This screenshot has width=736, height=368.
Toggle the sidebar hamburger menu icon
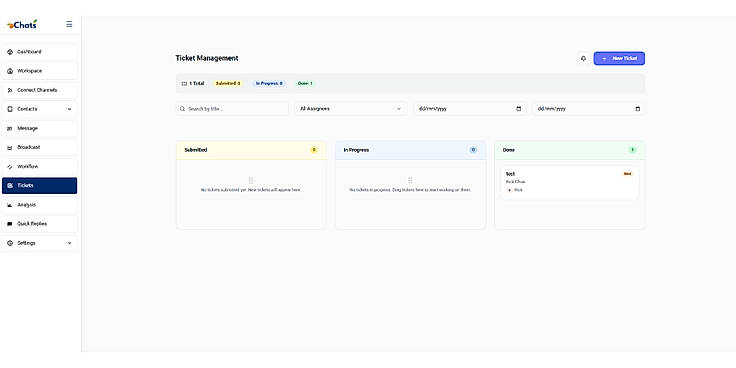click(69, 24)
